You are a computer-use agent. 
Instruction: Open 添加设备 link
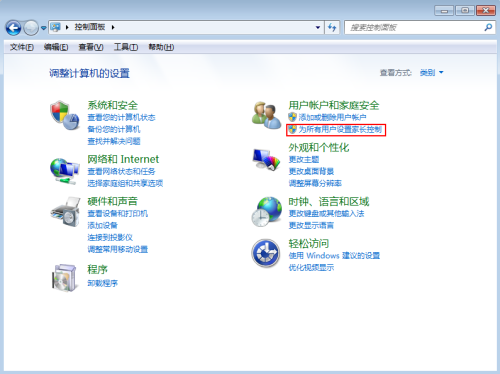coord(103,225)
